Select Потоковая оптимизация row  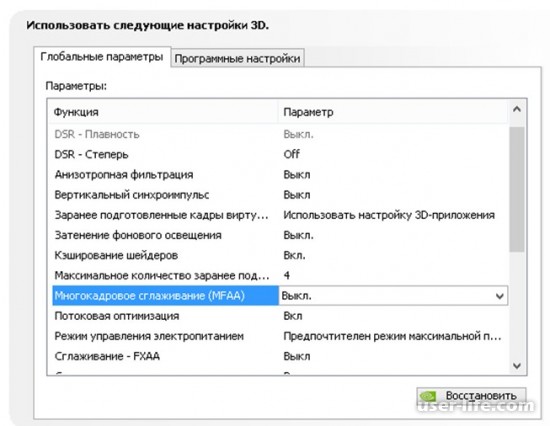280,316
